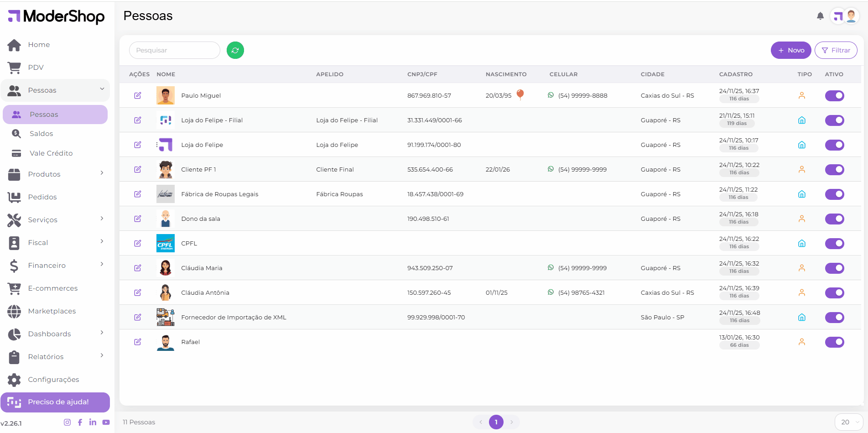Viewport: 868px width, 433px height.
Task: Click the birthday balloon icon for Paulo Miguel
Action: [x=520, y=94]
